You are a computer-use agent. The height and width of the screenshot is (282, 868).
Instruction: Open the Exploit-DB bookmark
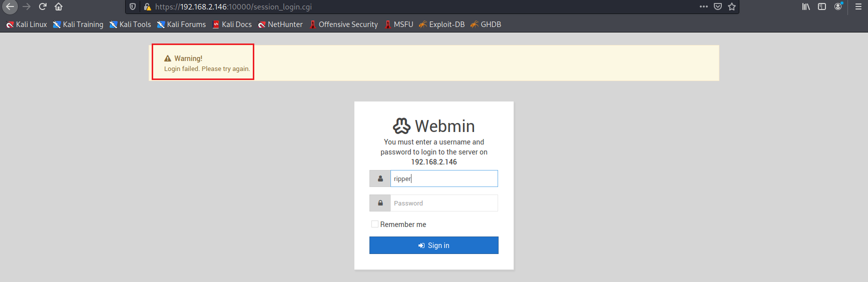coord(442,24)
